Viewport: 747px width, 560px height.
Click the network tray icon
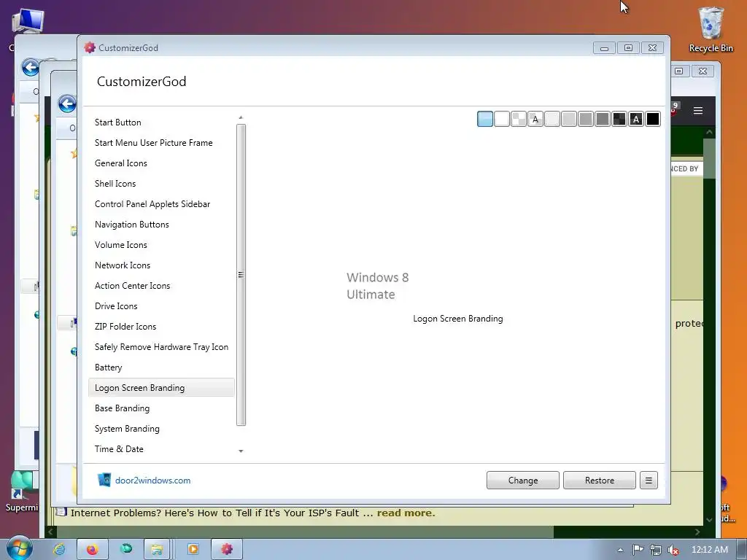pos(656,550)
